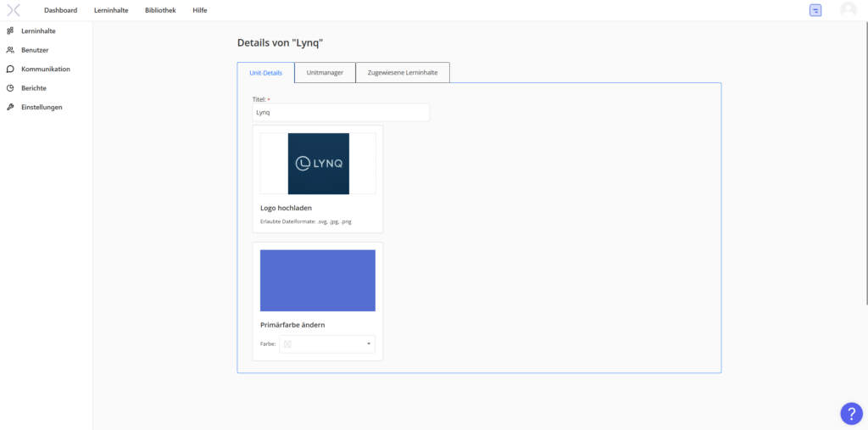Screen dimensions: 868x430
Task: Click the Kommunikation speech bubble icon
Action: [10, 70]
